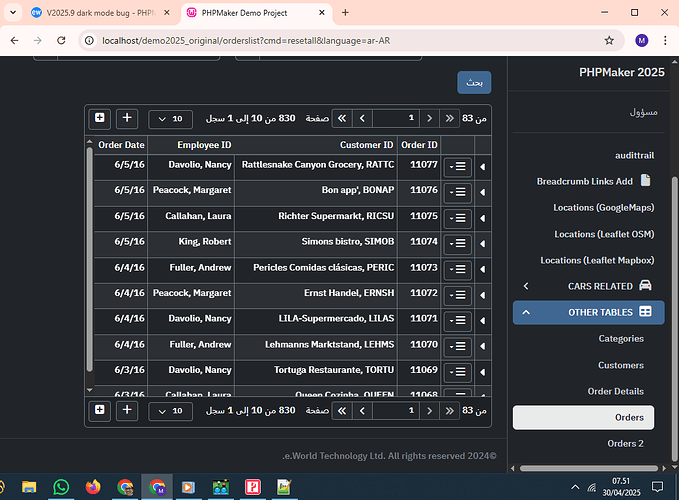This screenshot has width=679, height=500.
Task: Click bottom page number input field
Action: click(x=396, y=410)
